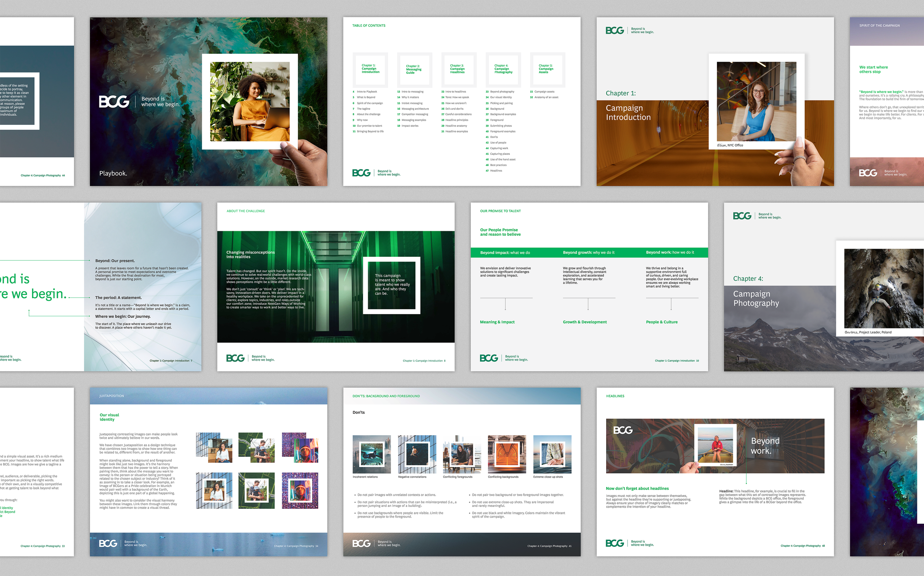
Task: Click the "Beyond impact: what we do" header
Action: [x=505, y=253]
